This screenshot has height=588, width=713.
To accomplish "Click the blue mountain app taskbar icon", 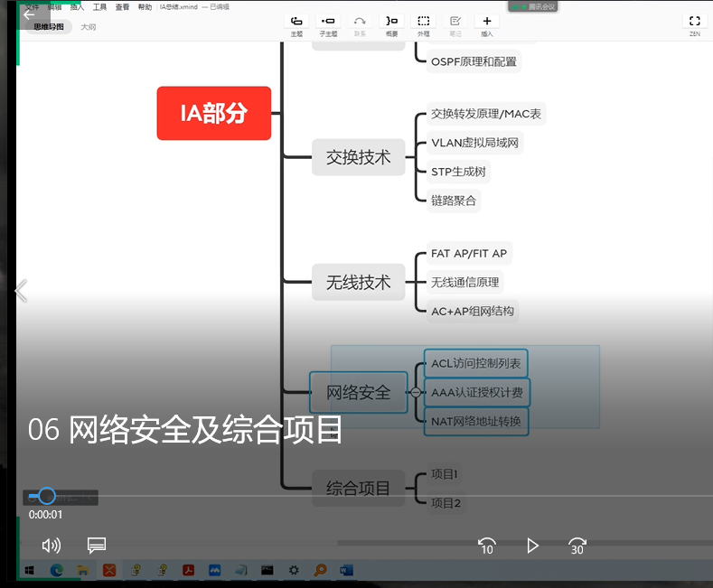I will 215,570.
